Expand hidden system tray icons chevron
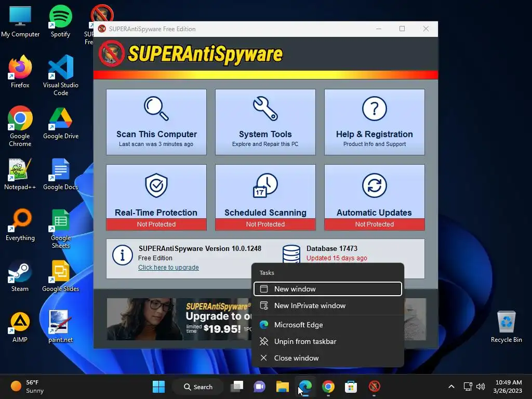 tap(451, 387)
